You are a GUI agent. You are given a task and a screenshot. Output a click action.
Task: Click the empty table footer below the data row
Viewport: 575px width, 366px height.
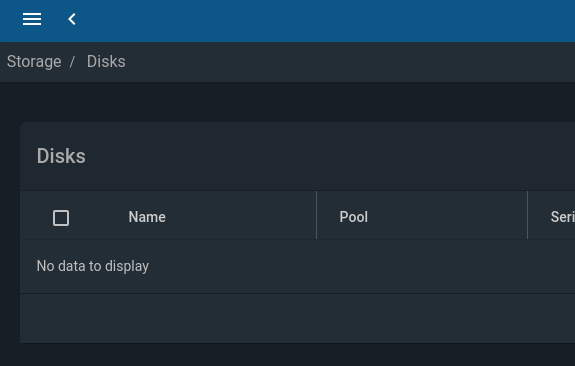(297, 318)
